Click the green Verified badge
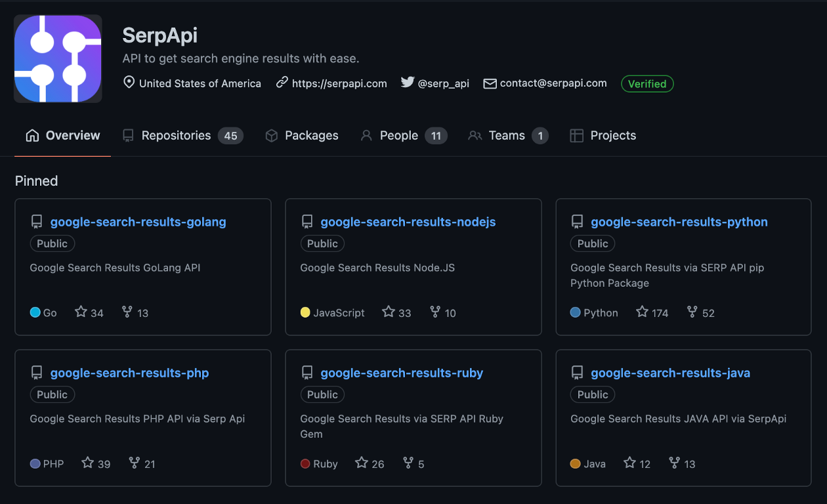This screenshot has height=504, width=827. tap(647, 84)
